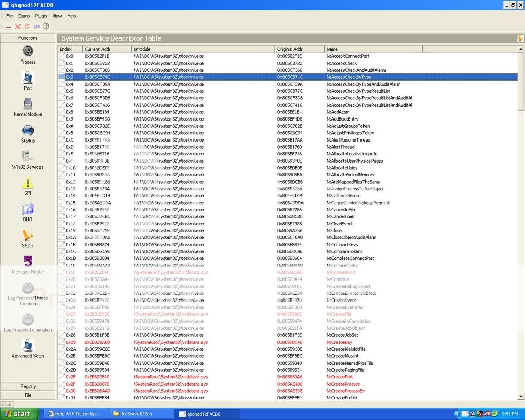Launch Advanced Scan from sidebar

click(28, 346)
